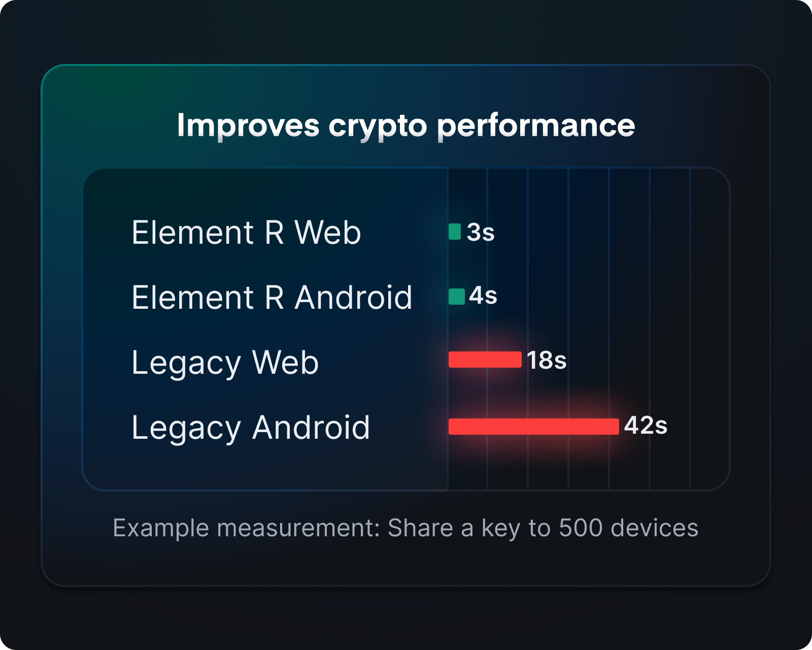Click the 'Improves crypto performance' title

(406, 125)
